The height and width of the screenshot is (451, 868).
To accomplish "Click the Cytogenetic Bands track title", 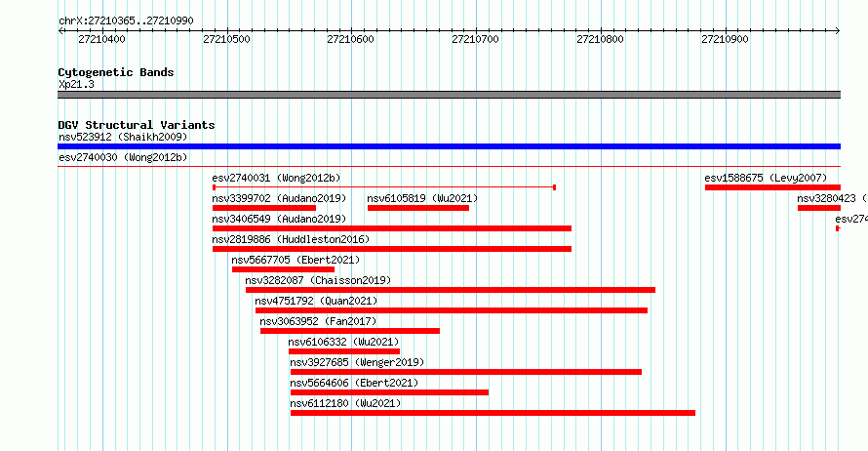I will click(x=116, y=72).
